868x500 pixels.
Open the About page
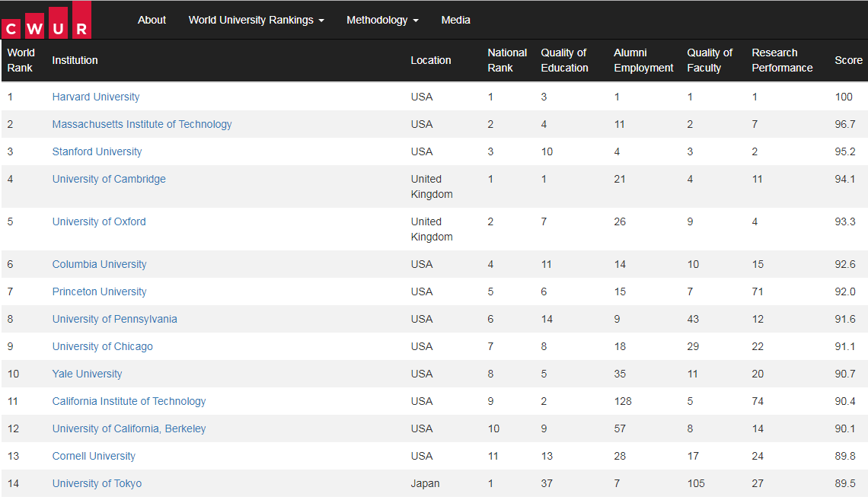click(x=152, y=20)
